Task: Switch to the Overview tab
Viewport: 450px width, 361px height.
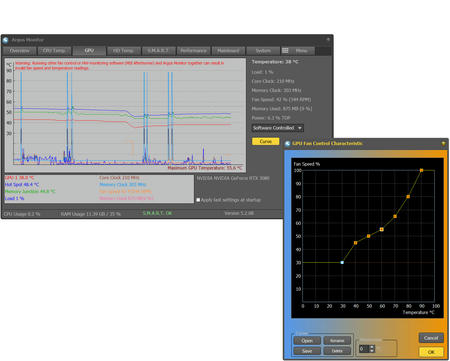Action: click(19, 51)
